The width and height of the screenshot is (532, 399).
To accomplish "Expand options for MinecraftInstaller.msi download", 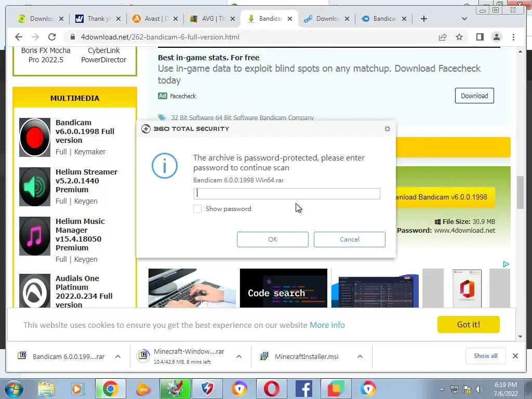I will click(x=360, y=356).
